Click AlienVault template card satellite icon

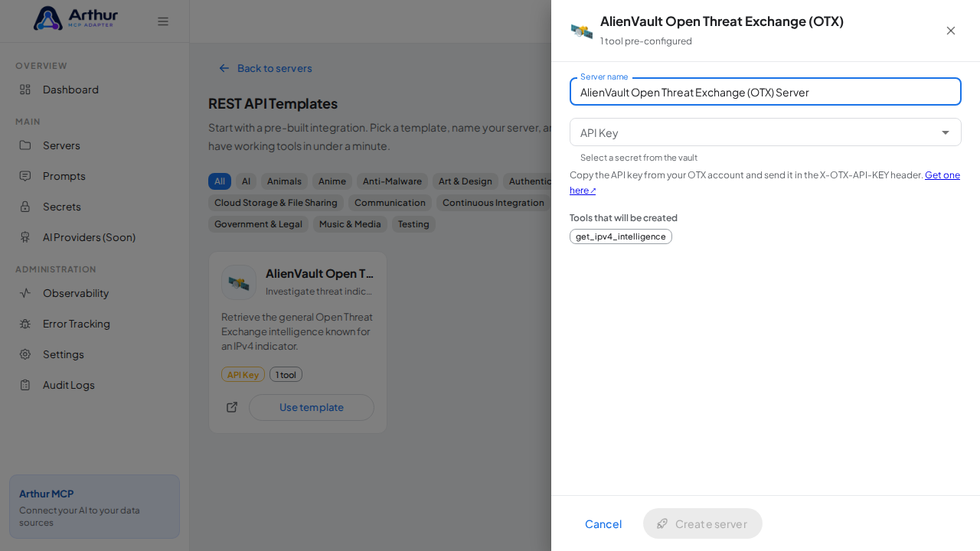(x=239, y=282)
